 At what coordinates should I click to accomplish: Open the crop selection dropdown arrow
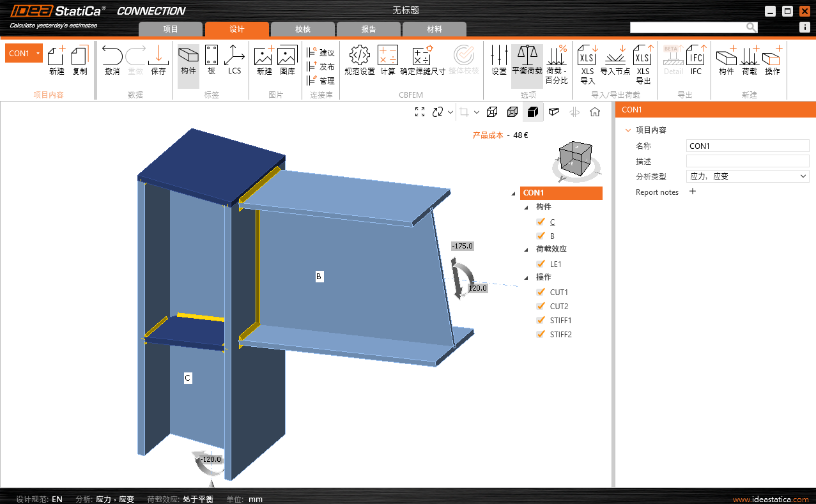(477, 112)
